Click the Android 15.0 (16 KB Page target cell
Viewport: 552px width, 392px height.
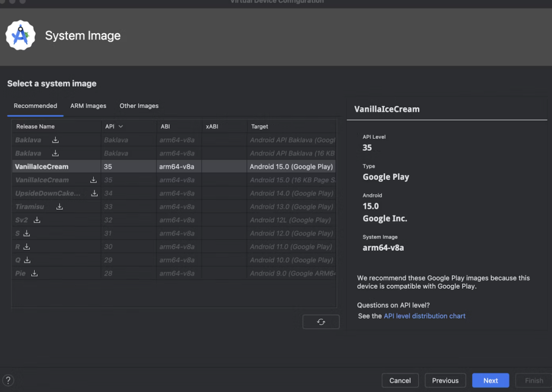(292, 180)
